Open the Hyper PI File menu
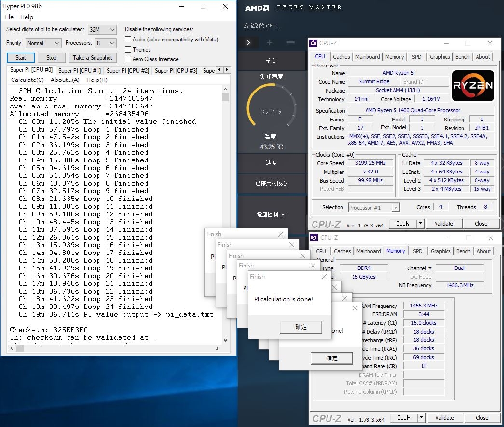The height and width of the screenshot is (427, 504). 9,17
